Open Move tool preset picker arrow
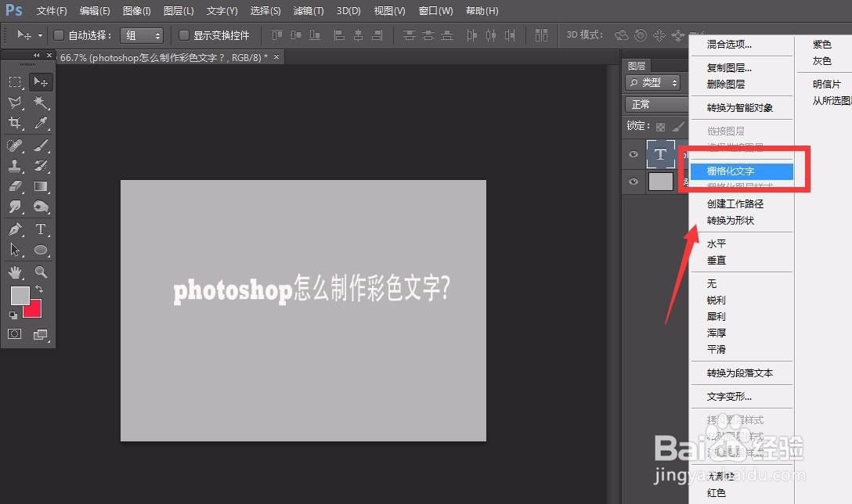This screenshot has width=852, height=504. point(40,36)
